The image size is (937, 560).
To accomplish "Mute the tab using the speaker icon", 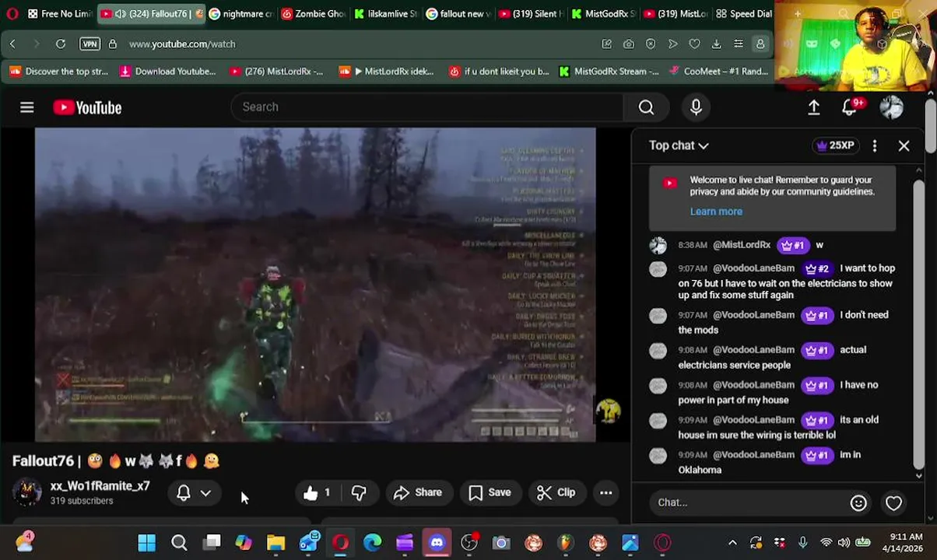I will pyautogui.click(x=121, y=14).
